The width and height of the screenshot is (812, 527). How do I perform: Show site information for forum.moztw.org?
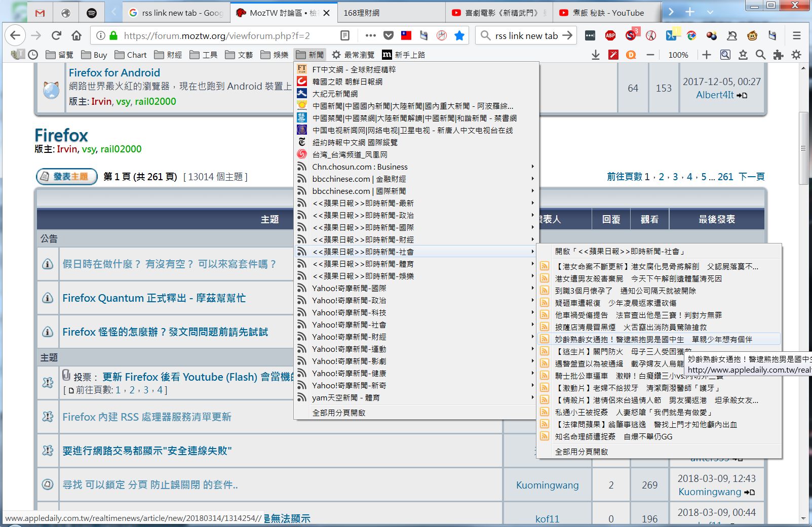101,35
